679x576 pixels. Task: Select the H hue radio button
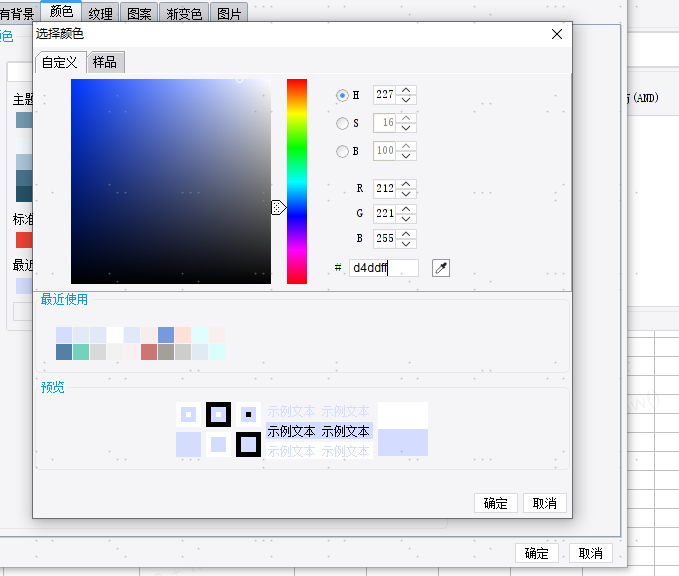coord(342,95)
